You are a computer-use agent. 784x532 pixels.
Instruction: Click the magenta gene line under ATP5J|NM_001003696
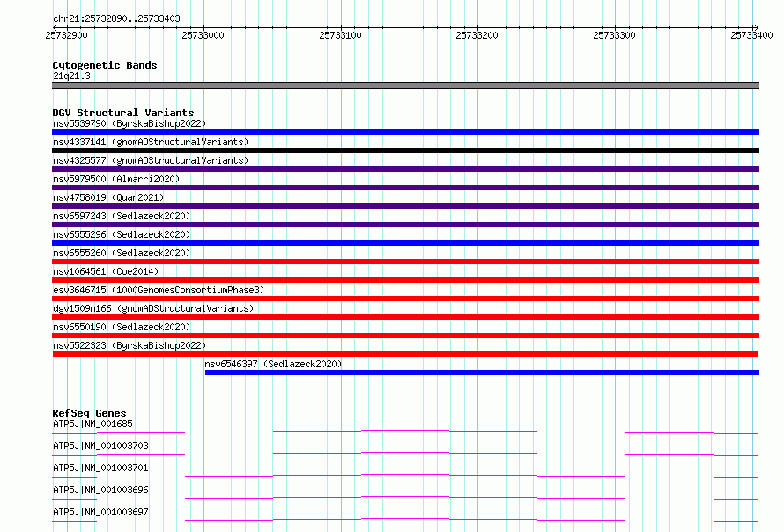[405, 498]
